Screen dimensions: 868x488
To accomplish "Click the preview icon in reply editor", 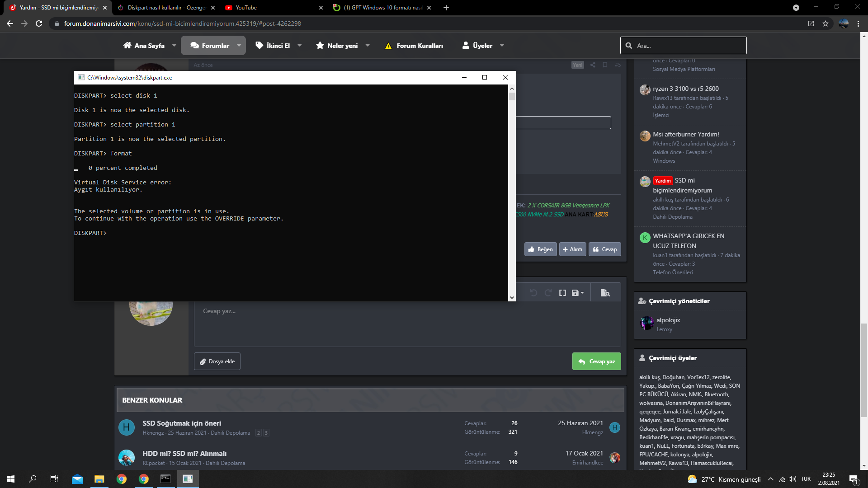I will (605, 293).
